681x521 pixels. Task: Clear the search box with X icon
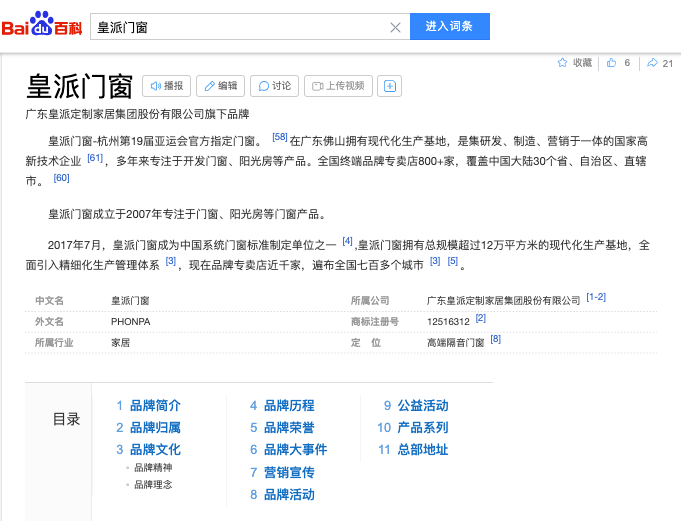coord(395,28)
